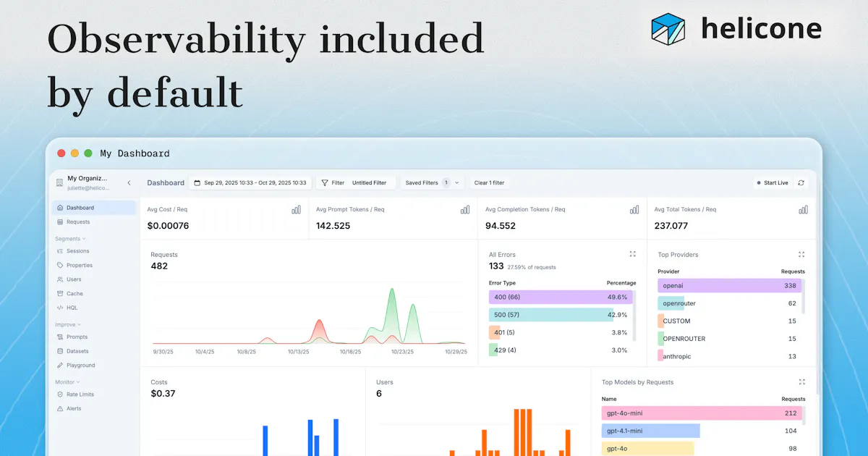
Task: Select the 401 (5) error row
Action: (x=561, y=332)
